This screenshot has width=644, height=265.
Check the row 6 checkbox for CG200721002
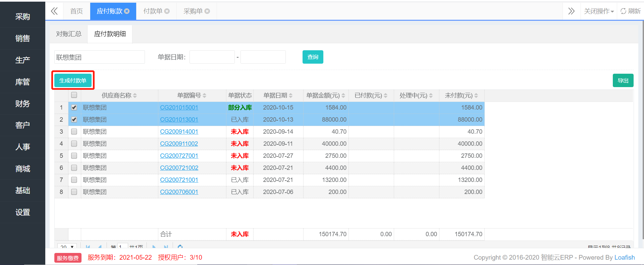[74, 168]
